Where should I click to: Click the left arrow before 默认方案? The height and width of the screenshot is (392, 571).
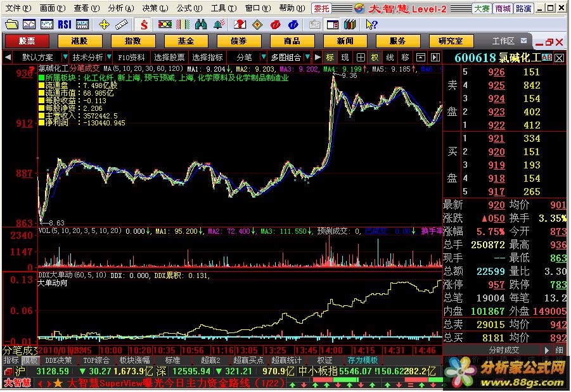[x=8, y=57]
